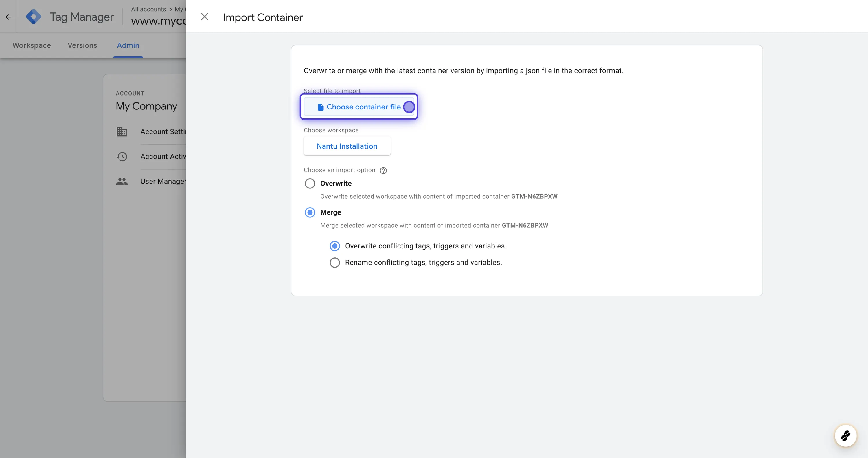The height and width of the screenshot is (458, 868).
Task: Open the Admin tab
Action: click(128, 45)
